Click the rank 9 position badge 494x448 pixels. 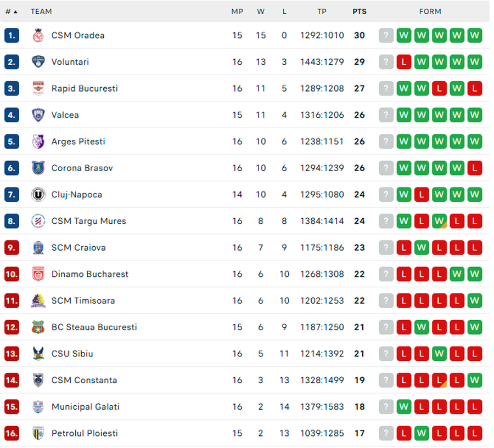pos(12,248)
